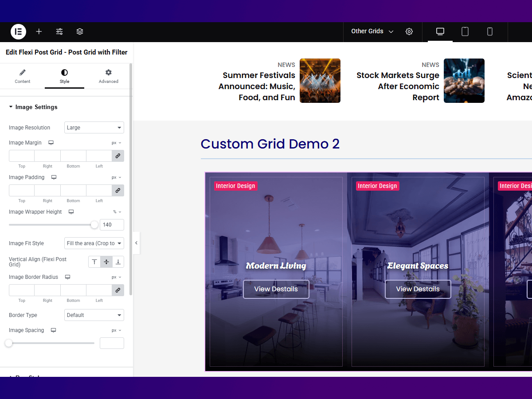Click the Image Margin Right field
This screenshot has height=399, width=532.
pyautogui.click(x=47, y=156)
